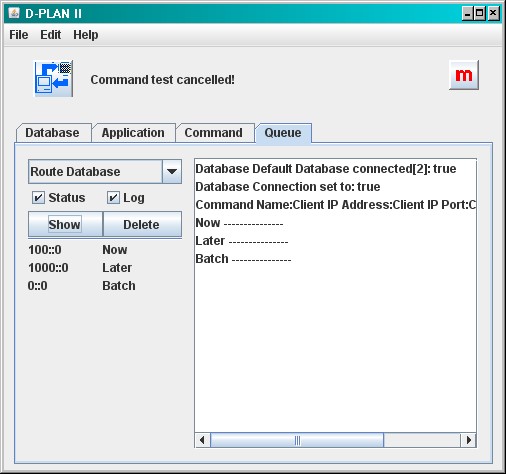Click the blue computer transfer icon
506x474 pixels.
coord(54,79)
